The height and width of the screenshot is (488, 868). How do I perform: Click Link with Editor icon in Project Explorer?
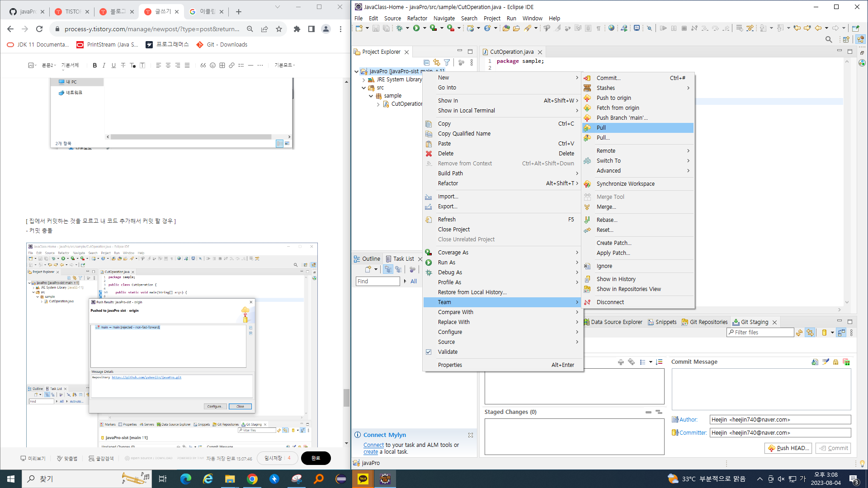(x=436, y=63)
